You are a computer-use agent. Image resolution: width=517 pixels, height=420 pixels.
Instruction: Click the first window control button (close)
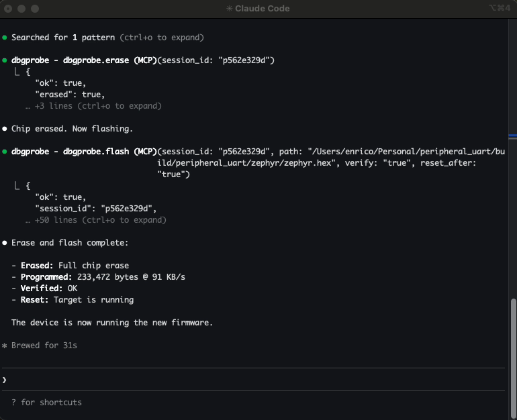click(x=8, y=9)
